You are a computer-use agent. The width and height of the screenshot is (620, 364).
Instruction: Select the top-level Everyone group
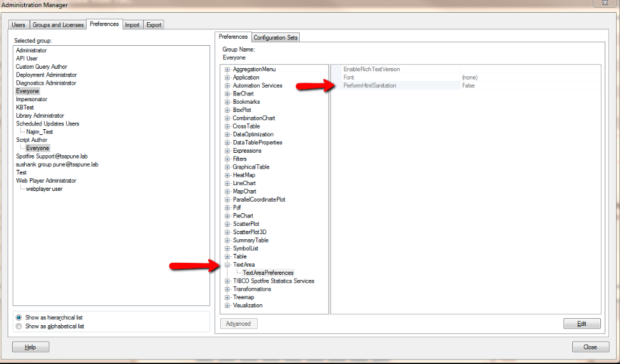[x=27, y=91]
